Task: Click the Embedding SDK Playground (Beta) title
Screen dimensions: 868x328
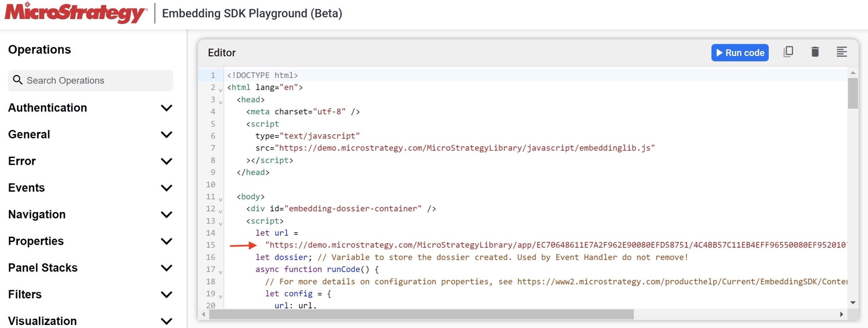Action: 252,13
